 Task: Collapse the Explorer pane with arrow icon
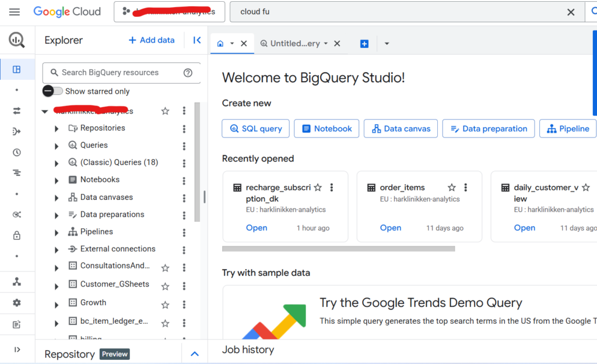click(x=197, y=40)
